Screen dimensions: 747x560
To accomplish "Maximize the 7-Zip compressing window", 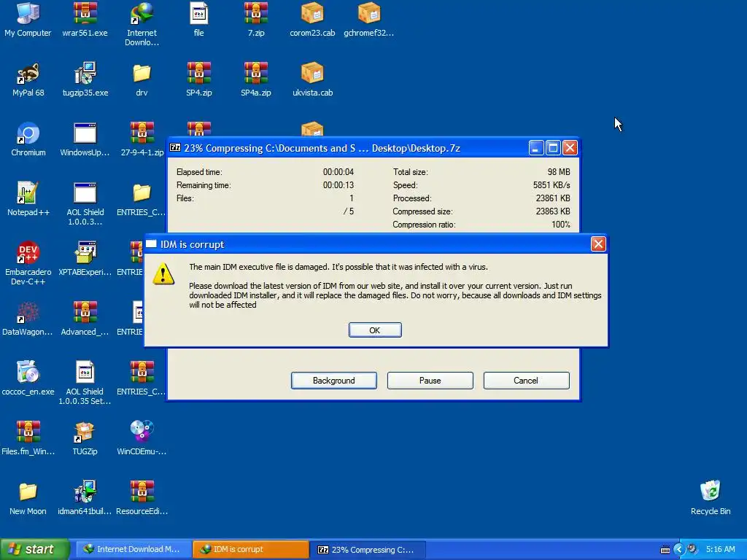I will 553,147.
